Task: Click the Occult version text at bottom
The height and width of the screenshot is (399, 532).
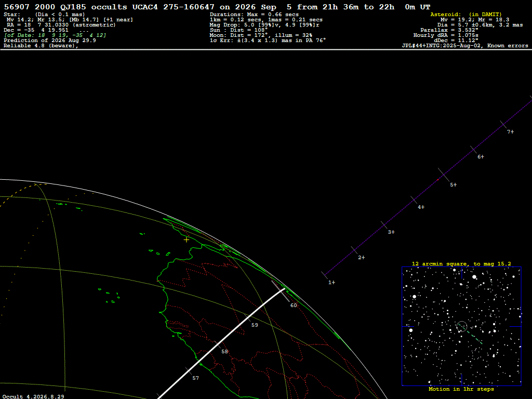Action: coord(33,396)
